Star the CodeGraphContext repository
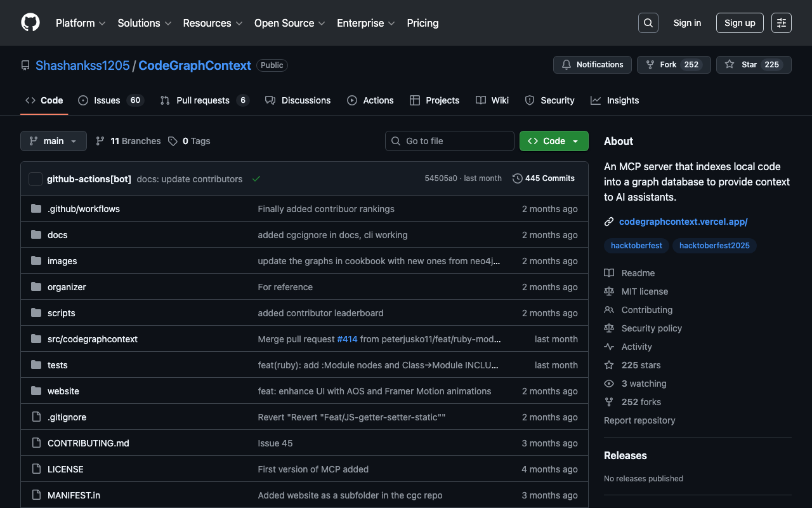The image size is (812, 508). [753, 65]
